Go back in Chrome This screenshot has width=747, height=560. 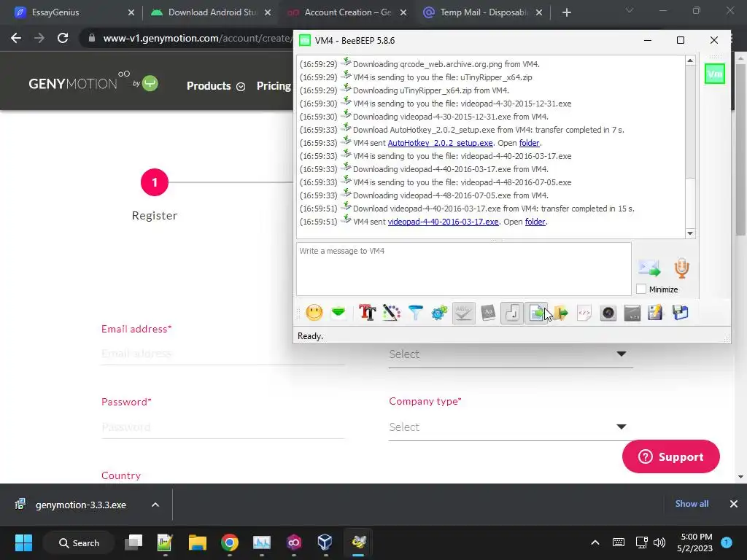click(x=16, y=38)
